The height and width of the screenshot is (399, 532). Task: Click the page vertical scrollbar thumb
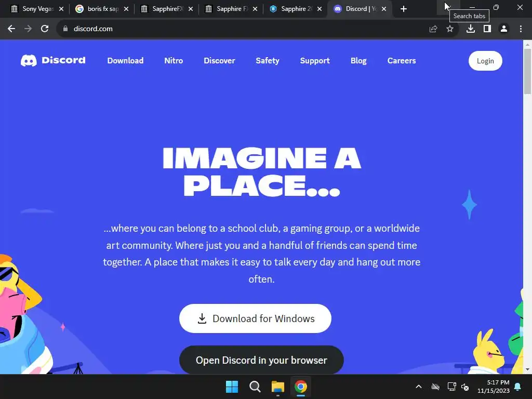pos(527,71)
